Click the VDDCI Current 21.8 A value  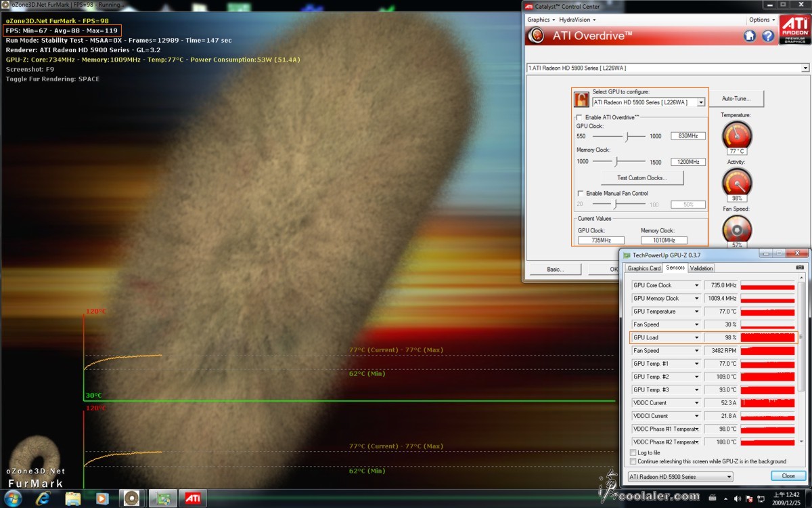721,416
